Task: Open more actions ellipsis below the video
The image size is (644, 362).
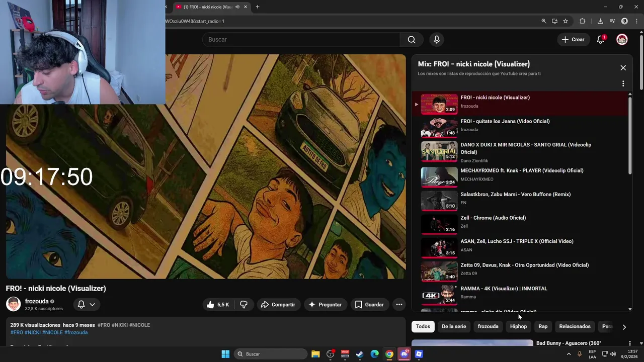Action: point(399,305)
